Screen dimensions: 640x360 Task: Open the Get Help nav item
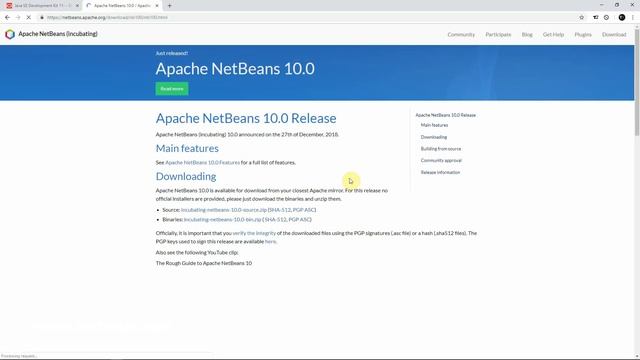click(x=553, y=35)
